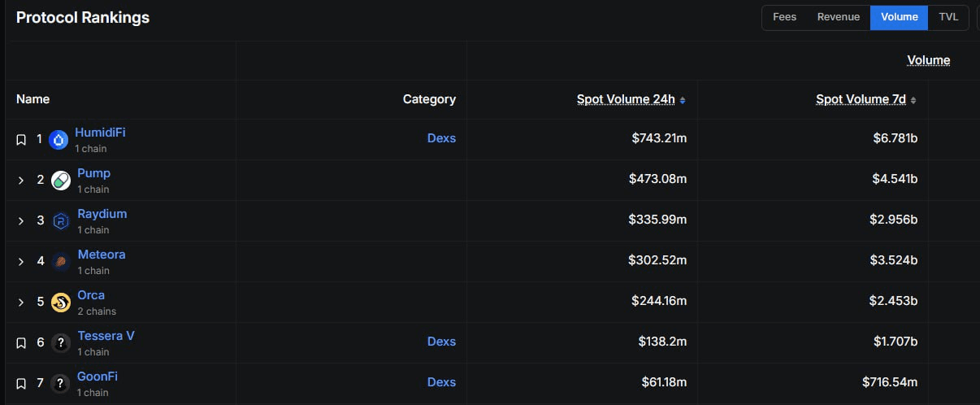This screenshot has height=405, width=980.
Task: Sort by Spot Volume 24h arrows icon
Action: click(683, 100)
